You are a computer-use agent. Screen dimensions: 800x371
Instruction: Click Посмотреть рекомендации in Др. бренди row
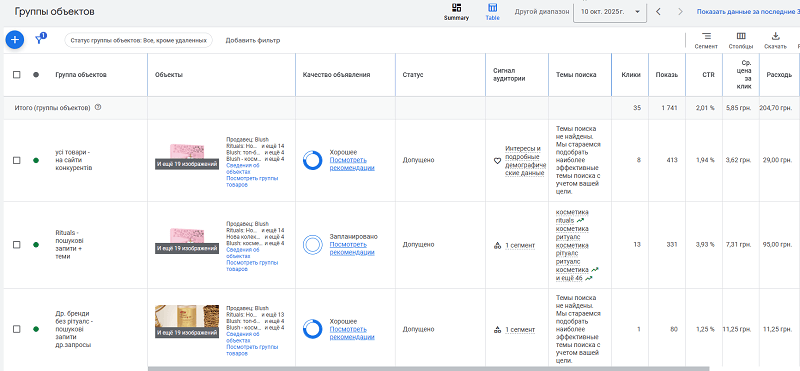pyautogui.click(x=352, y=333)
